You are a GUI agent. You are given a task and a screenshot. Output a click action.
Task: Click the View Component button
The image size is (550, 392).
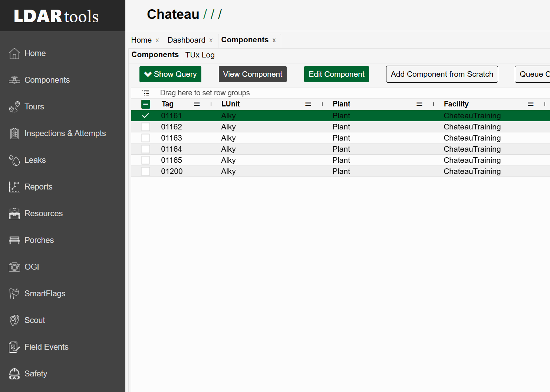point(253,74)
